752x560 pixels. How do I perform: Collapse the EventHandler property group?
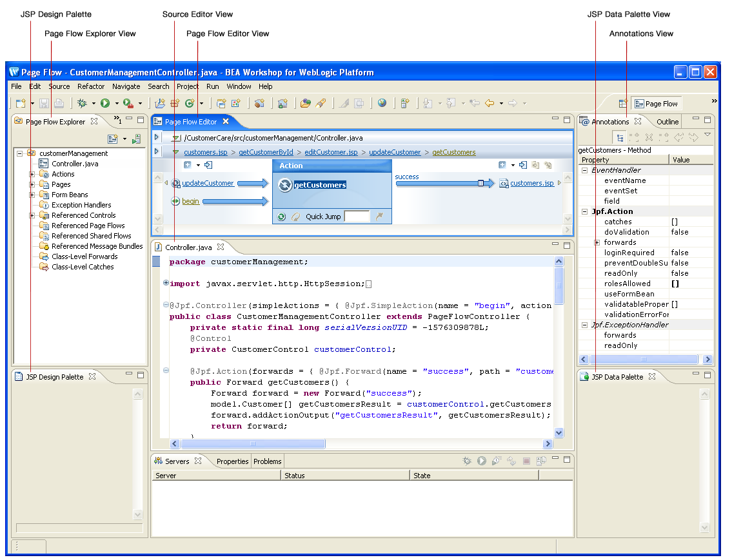(584, 171)
